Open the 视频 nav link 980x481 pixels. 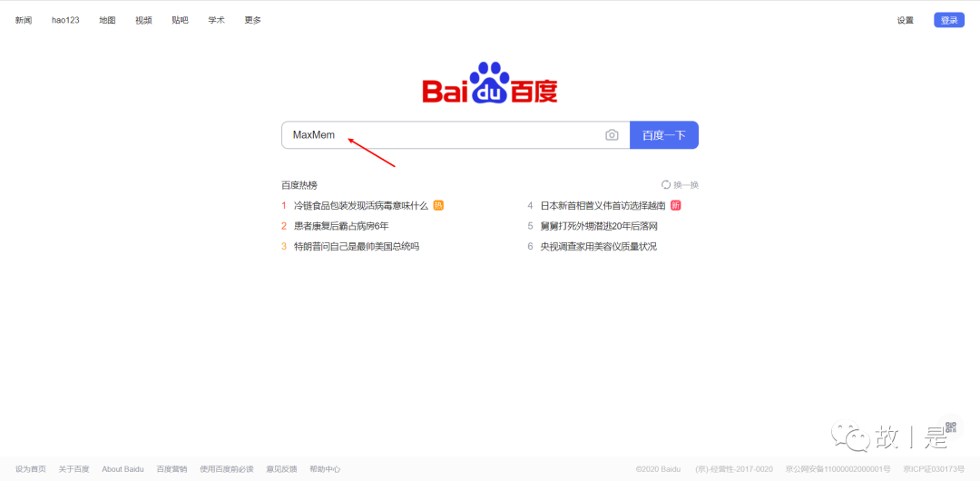click(143, 20)
